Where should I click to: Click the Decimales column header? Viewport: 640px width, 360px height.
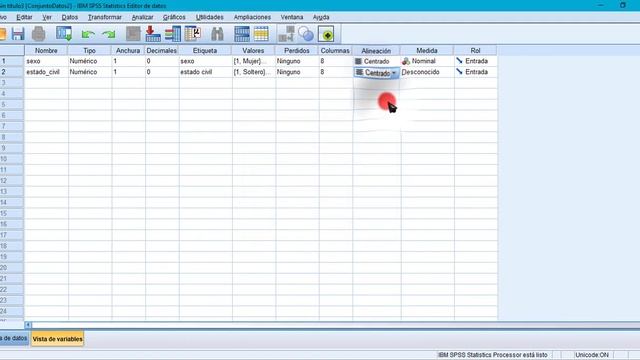(x=162, y=51)
